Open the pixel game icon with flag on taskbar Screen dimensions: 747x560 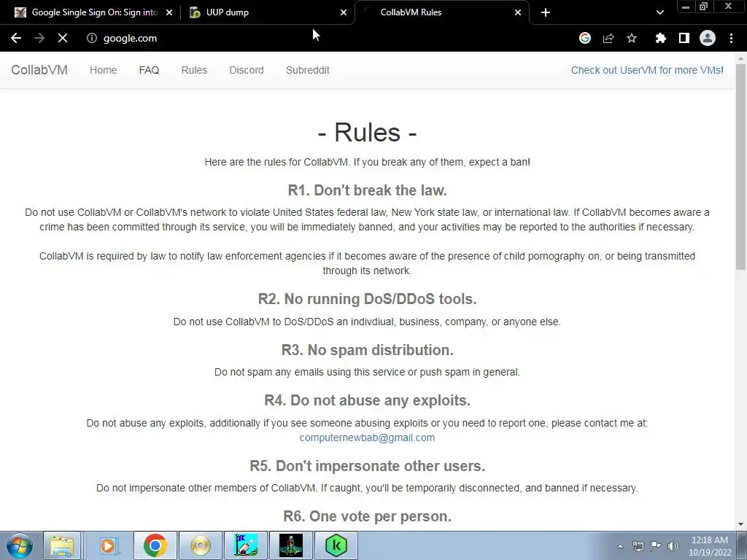246,545
